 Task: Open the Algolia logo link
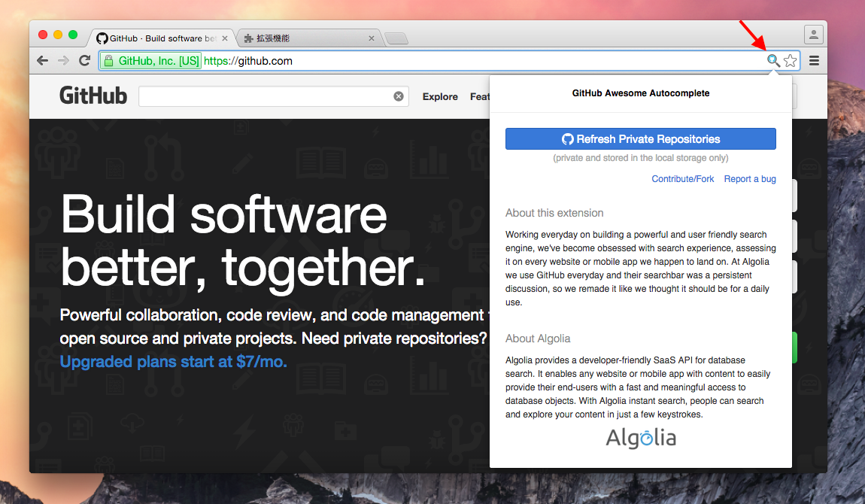(640, 439)
